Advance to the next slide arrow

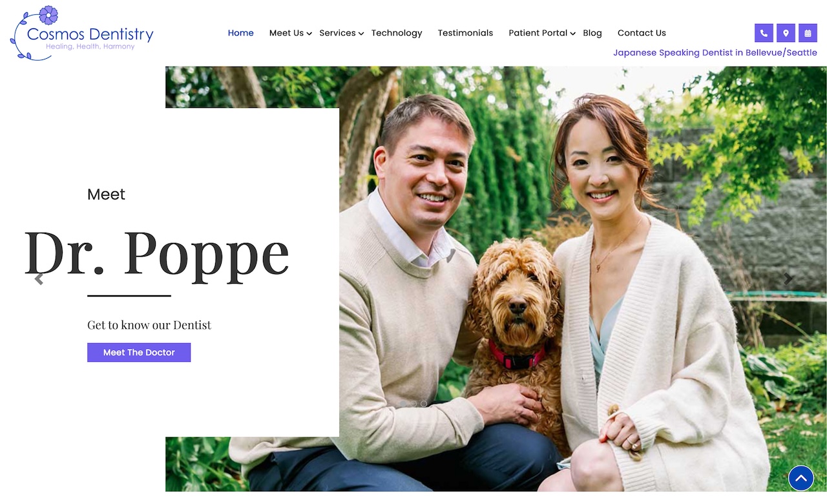(788, 279)
